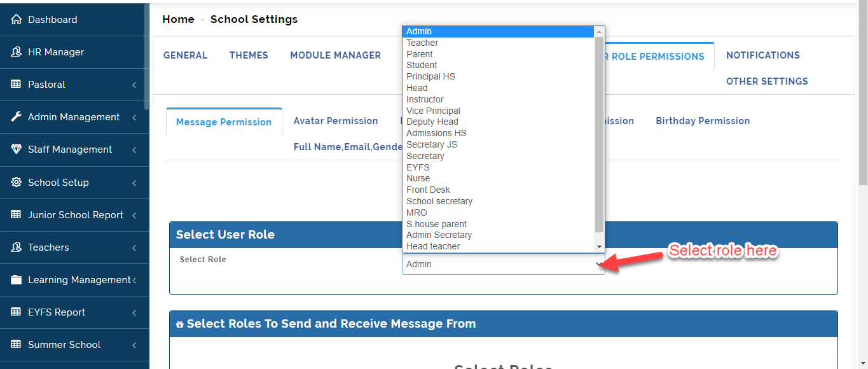
Task: Expand the Pastoral menu chevron
Action: click(134, 85)
